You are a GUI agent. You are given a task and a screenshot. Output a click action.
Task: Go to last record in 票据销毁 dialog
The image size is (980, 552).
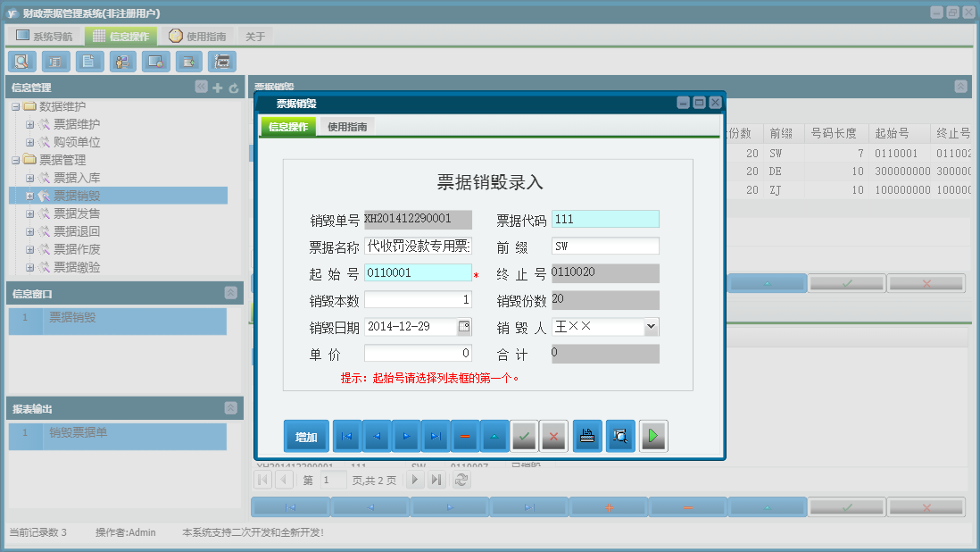(x=436, y=437)
